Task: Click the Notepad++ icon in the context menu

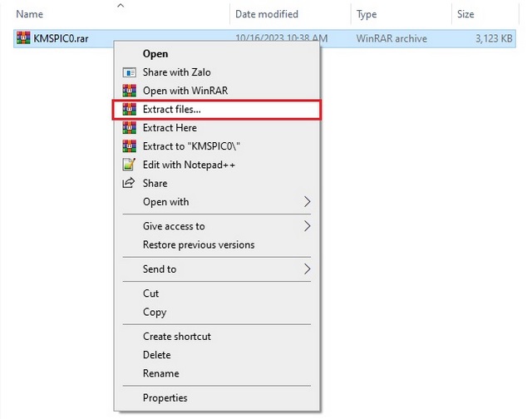Action: tap(129, 165)
